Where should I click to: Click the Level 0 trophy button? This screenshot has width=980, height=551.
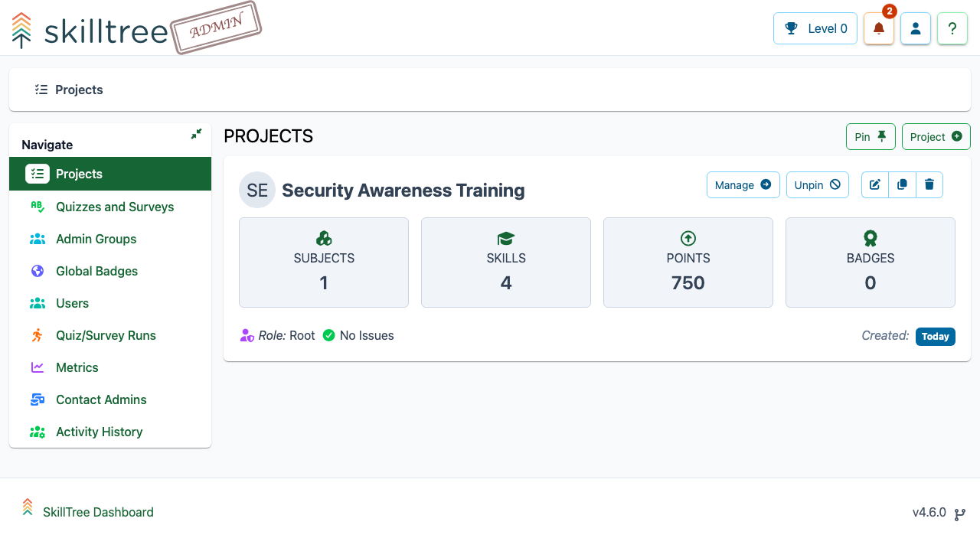815,28
